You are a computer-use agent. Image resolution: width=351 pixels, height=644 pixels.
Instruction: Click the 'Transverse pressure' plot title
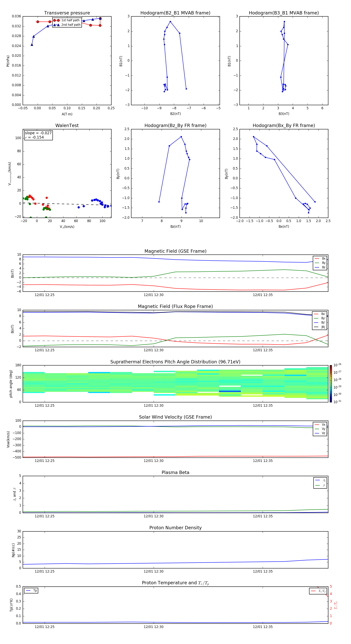point(67,13)
